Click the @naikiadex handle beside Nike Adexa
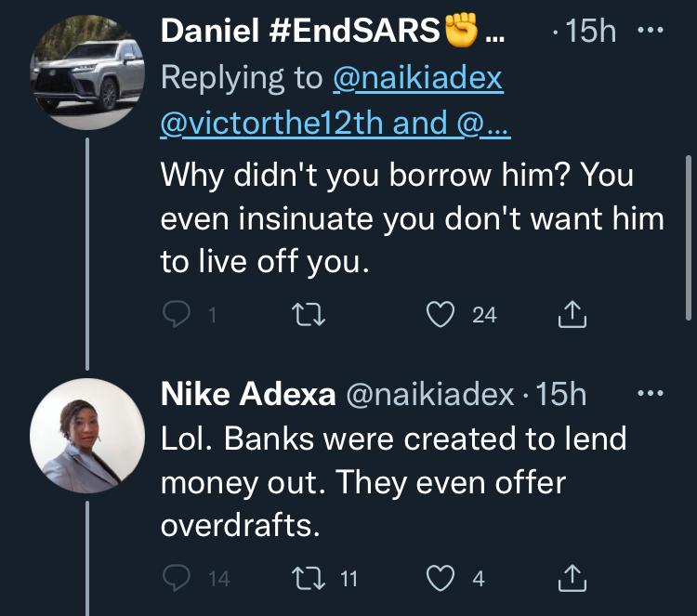Image resolution: width=697 pixels, height=616 pixels. [x=429, y=395]
